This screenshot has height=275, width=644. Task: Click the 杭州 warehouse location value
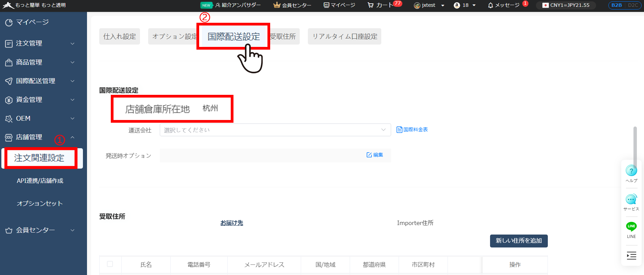(x=210, y=108)
